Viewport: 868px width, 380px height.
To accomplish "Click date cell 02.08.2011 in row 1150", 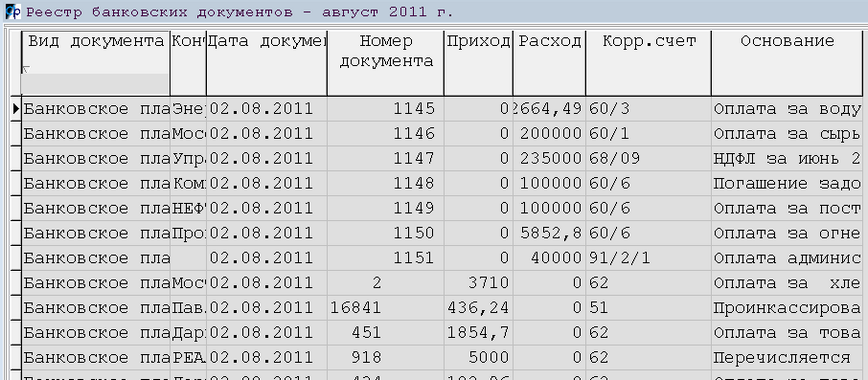I will (x=267, y=234).
